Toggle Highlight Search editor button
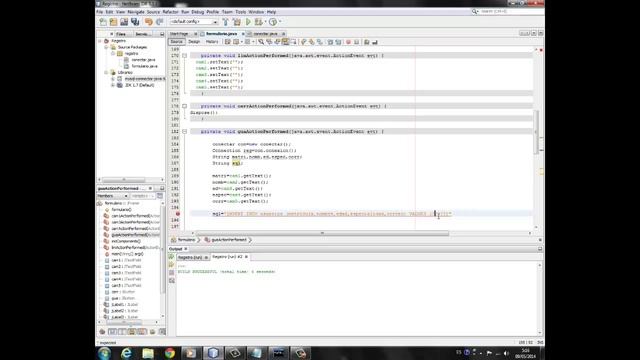Image resolution: width=640 pixels, height=360 pixels. point(286,42)
